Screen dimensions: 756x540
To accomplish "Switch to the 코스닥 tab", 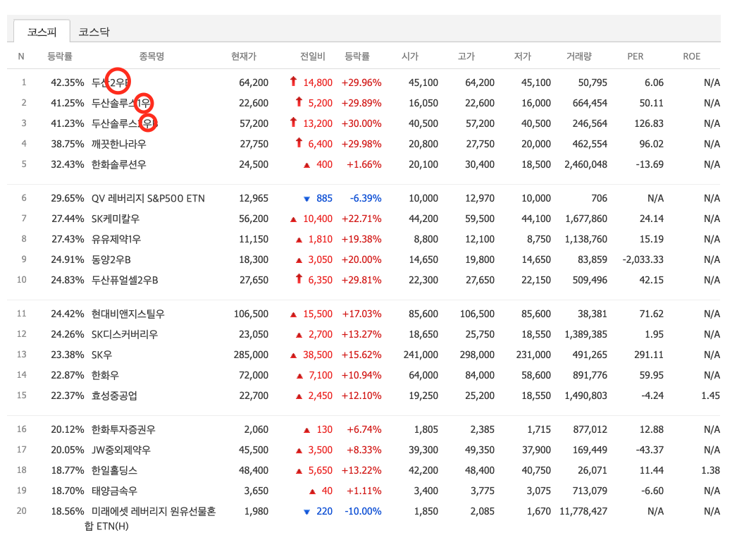I will pyautogui.click(x=94, y=32).
